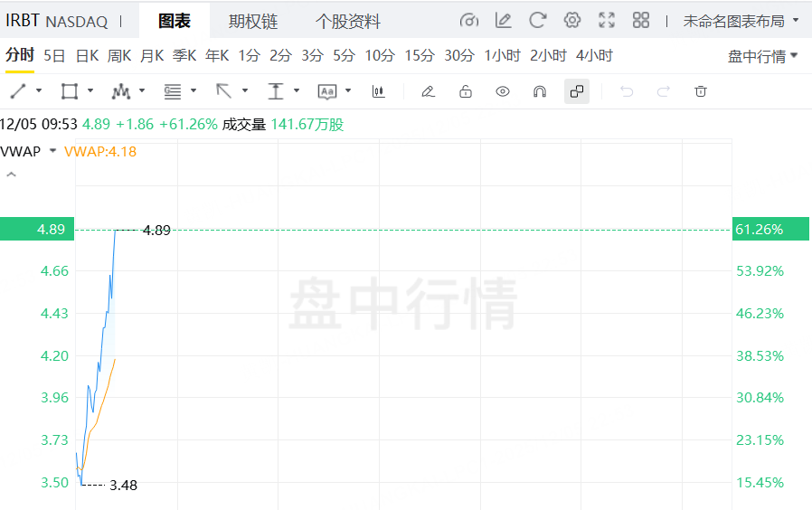Click IRBT ticker symbol
This screenshot has width=812, height=510.
pos(23,21)
